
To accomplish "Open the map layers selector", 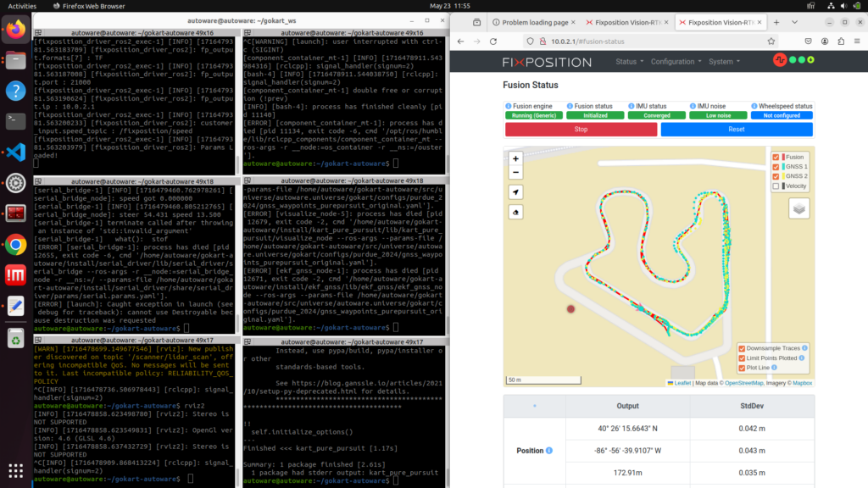I will click(x=796, y=208).
